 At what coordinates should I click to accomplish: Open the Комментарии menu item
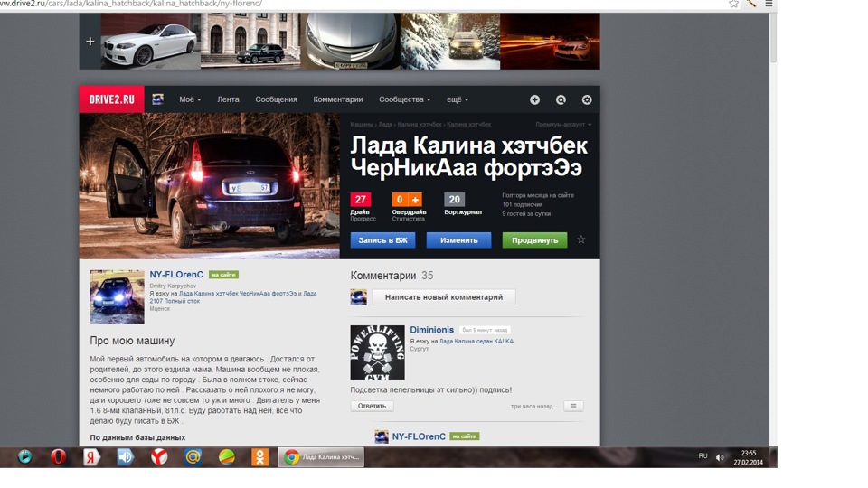338,99
